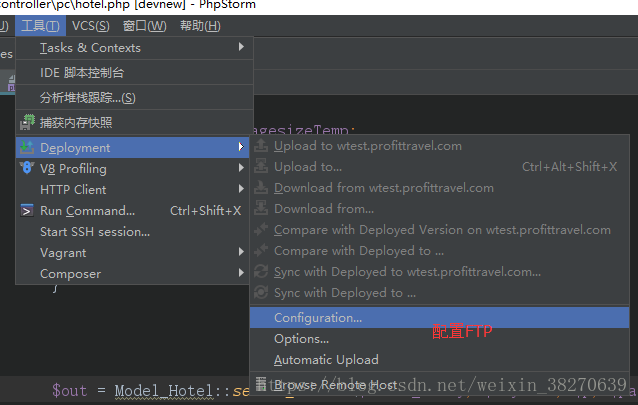Choose Upload to... submenu item

439,167
